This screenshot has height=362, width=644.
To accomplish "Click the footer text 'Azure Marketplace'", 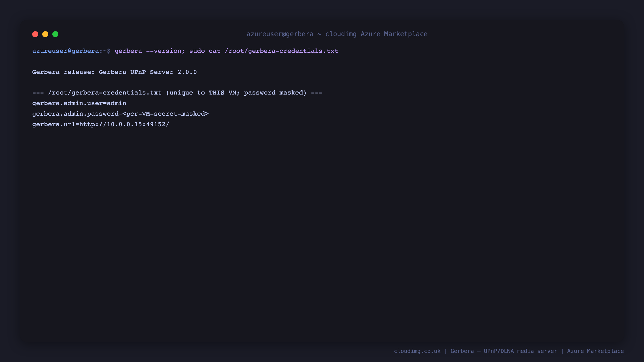I will [x=595, y=351].
